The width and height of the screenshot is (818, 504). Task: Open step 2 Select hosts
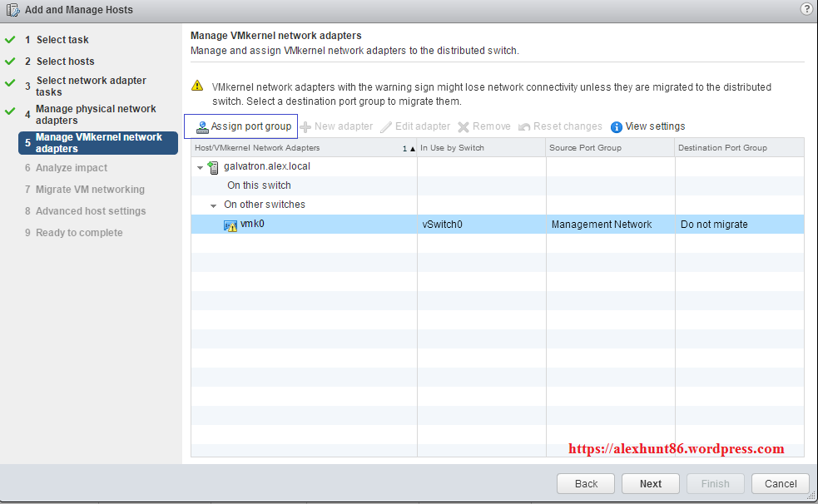(65, 62)
